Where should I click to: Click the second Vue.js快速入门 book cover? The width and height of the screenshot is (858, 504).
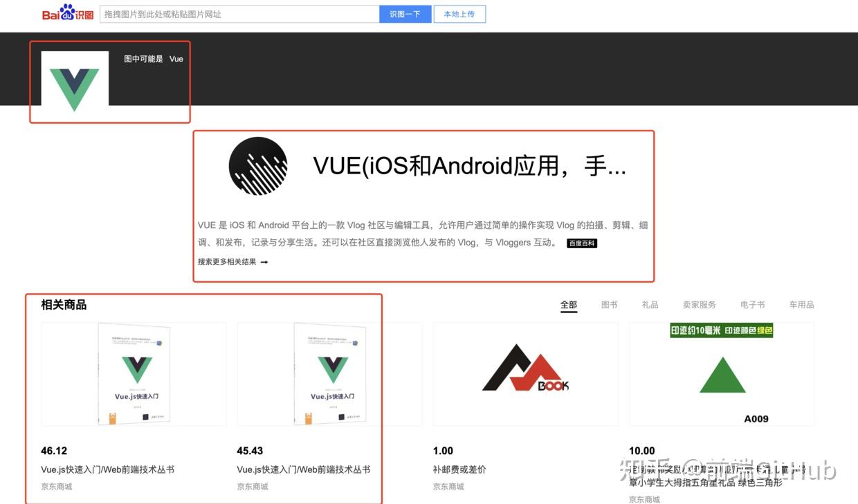(x=329, y=373)
